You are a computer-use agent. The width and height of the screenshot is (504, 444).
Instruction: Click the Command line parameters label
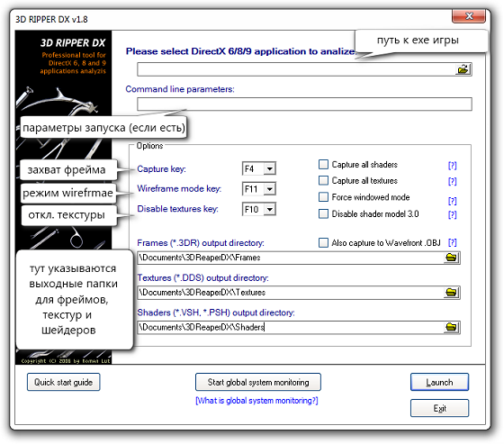(180, 89)
